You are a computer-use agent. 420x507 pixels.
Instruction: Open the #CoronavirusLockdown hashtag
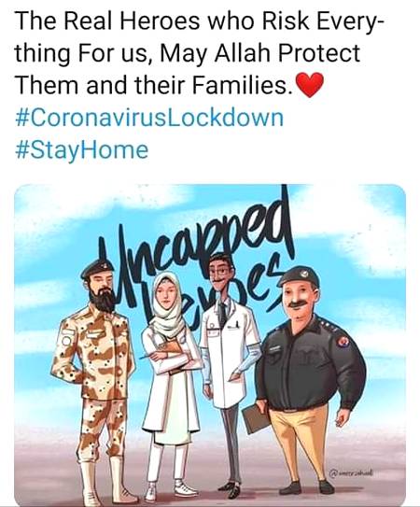click(149, 118)
